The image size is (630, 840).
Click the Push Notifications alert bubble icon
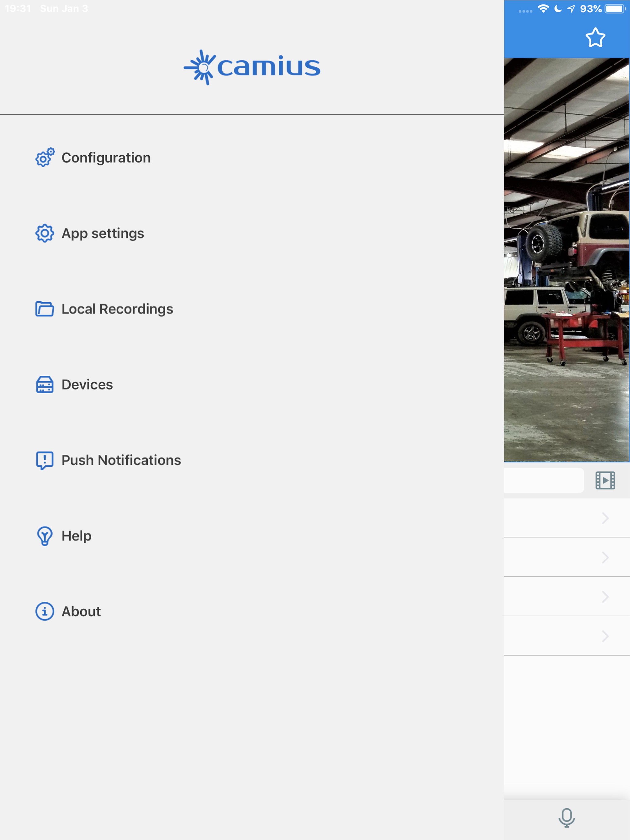[45, 460]
